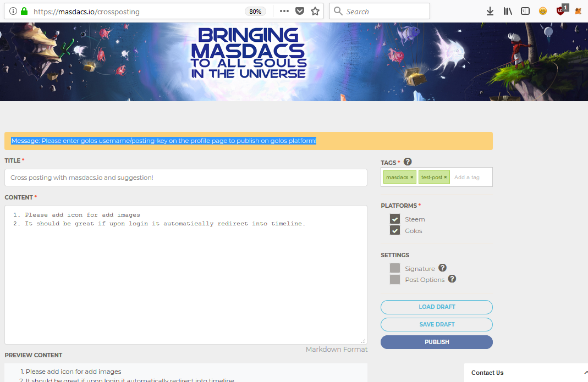Open the uBlock Origin shield icon

(560, 11)
